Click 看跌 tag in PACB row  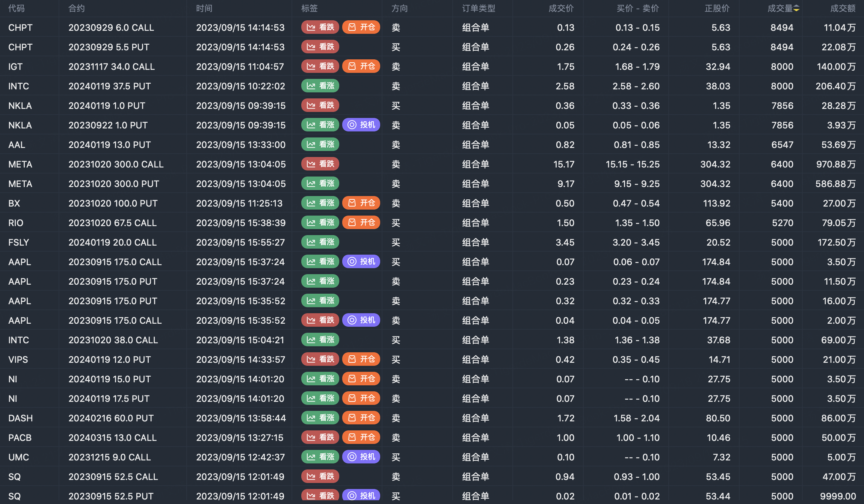[x=320, y=438]
